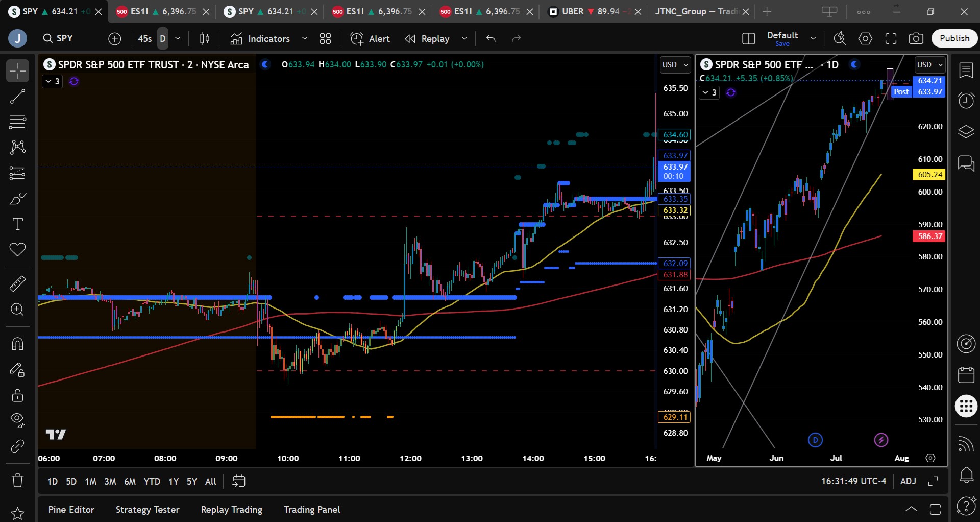Add symbol to compare with plus

point(115,38)
